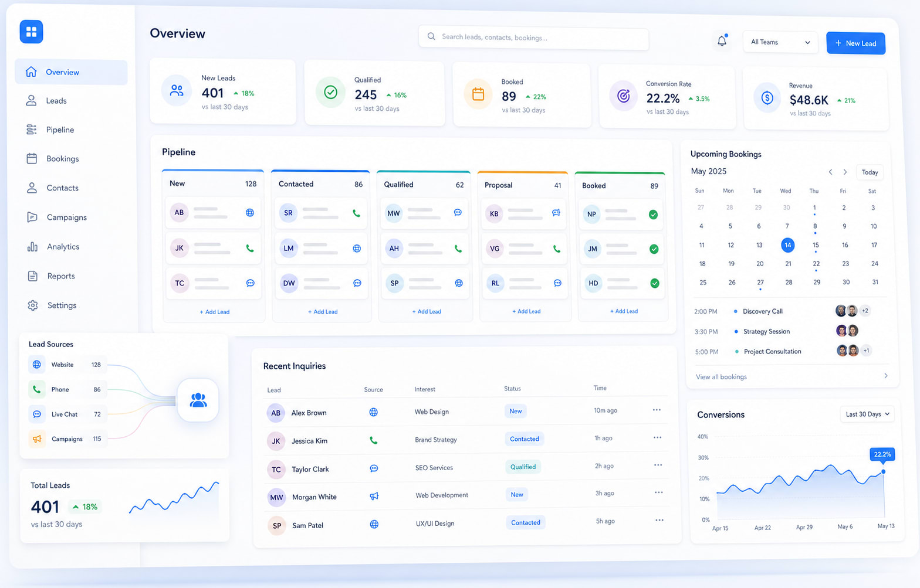Screen dimensions: 920x588
Task: Open the Overview sidebar item
Action: point(71,72)
